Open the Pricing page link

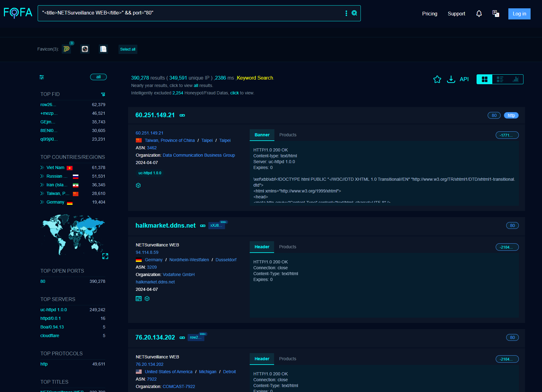click(429, 14)
